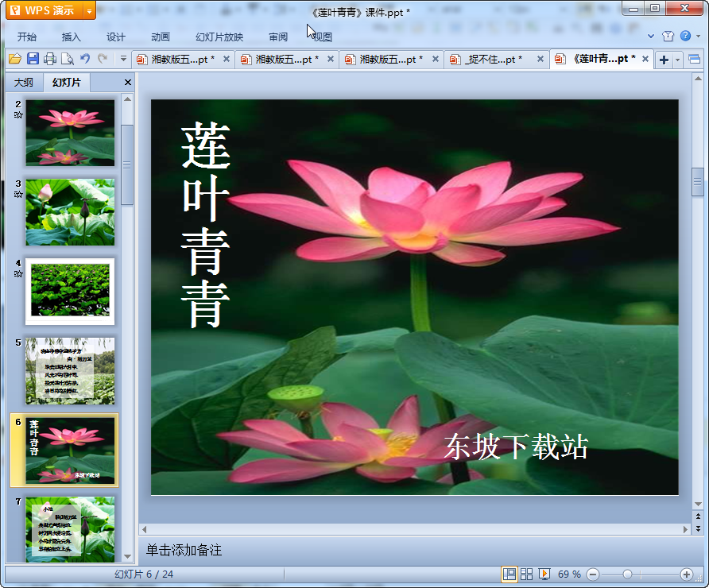
Task: Click the horizontal scrollbar left arrow
Action: click(x=144, y=528)
